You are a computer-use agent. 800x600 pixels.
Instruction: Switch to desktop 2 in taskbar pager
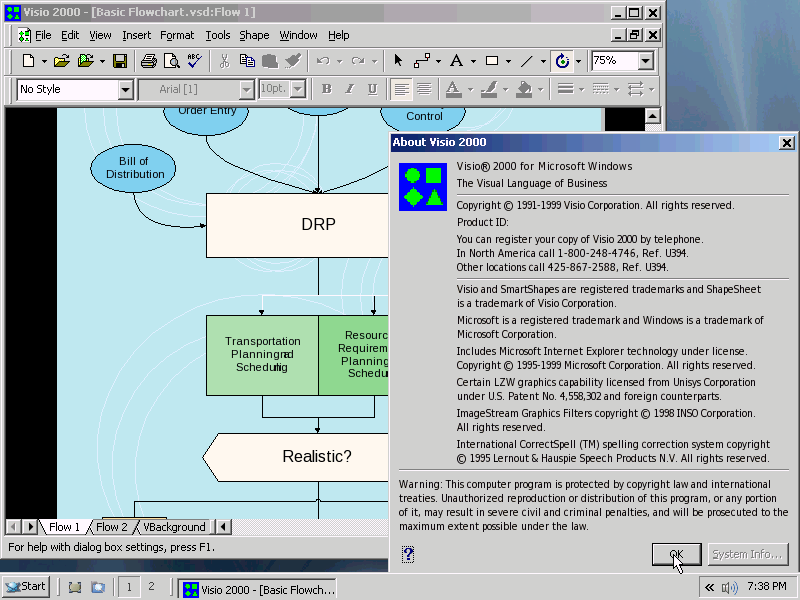(x=151, y=587)
